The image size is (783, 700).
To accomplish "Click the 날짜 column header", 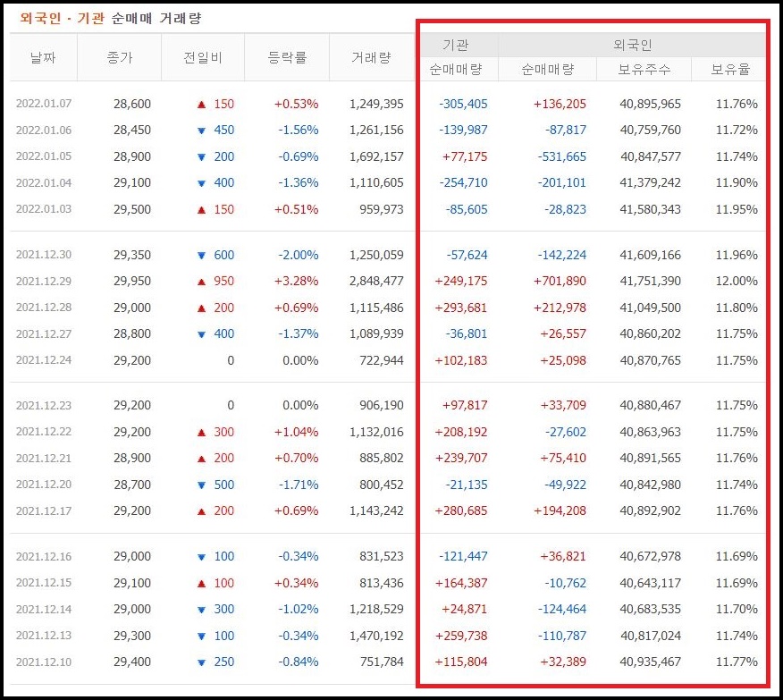I will pyautogui.click(x=43, y=57).
